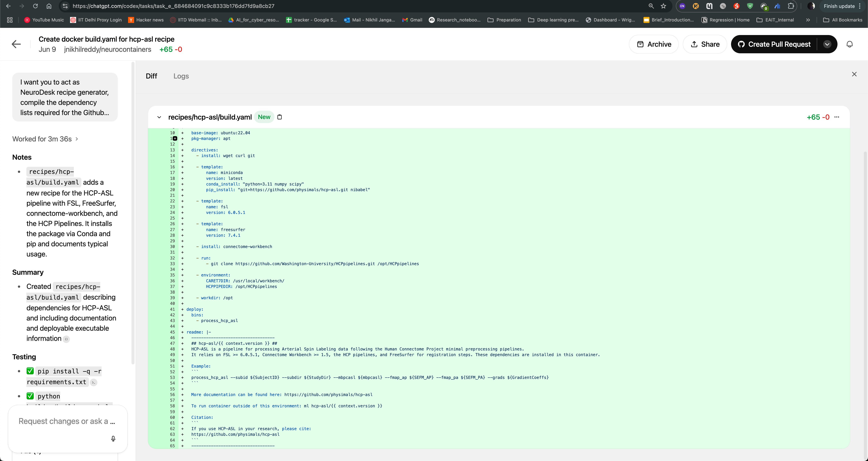Open notifications via the bell icon
868x461 pixels.
click(850, 44)
